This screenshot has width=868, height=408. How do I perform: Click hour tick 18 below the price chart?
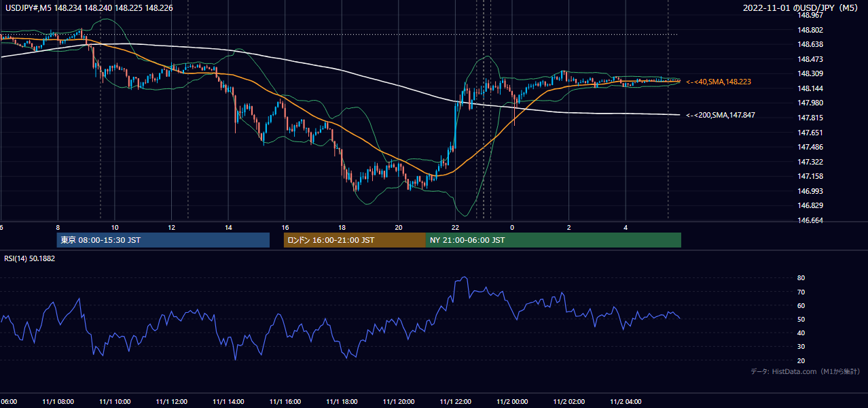click(x=342, y=228)
